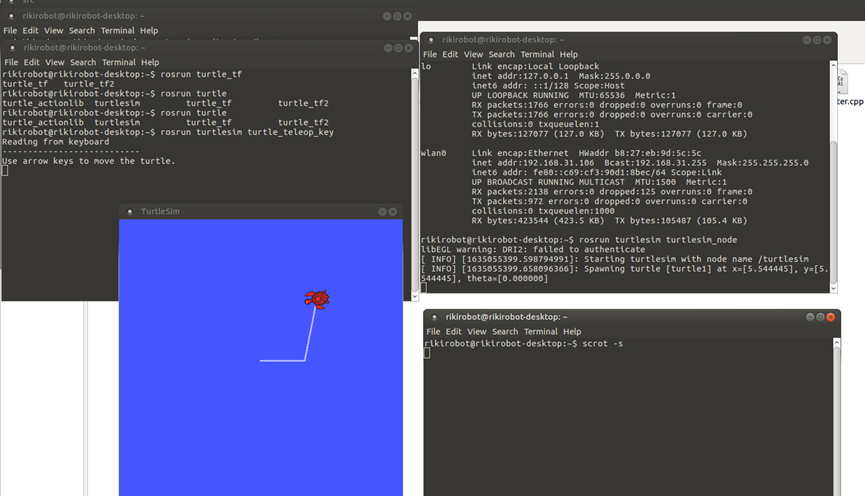Viewport: 865px width, 496px height.
Task: Click scroll-up arrow in turtle_teleop_key terminal scrollbar
Action: (x=415, y=73)
